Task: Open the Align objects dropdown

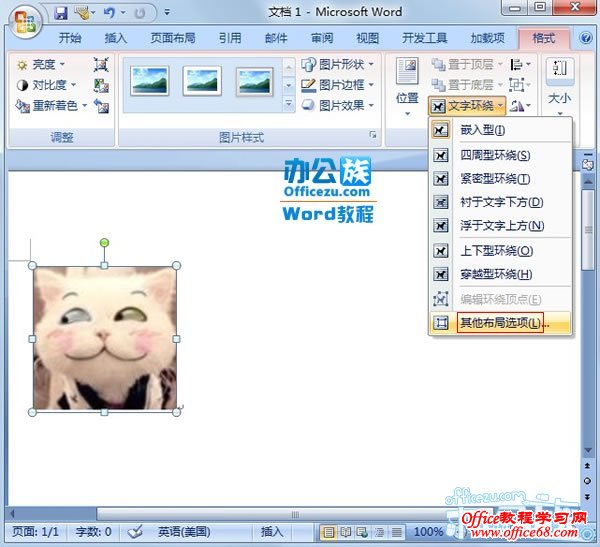Action: pos(520,64)
